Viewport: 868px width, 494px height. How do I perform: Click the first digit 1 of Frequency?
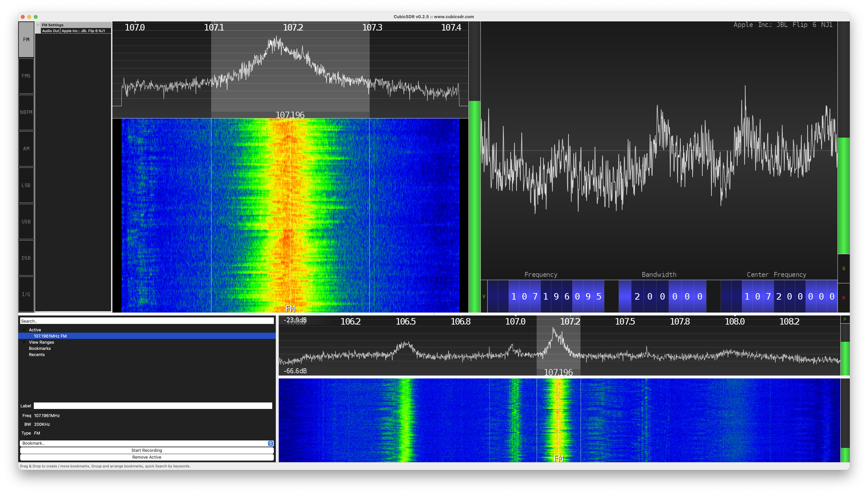click(x=514, y=296)
